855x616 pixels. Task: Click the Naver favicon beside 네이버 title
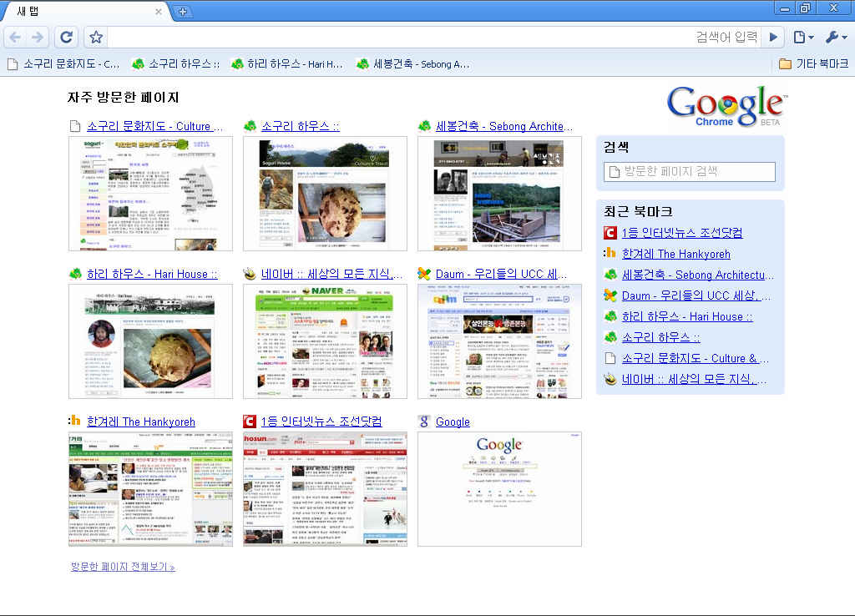point(250,274)
